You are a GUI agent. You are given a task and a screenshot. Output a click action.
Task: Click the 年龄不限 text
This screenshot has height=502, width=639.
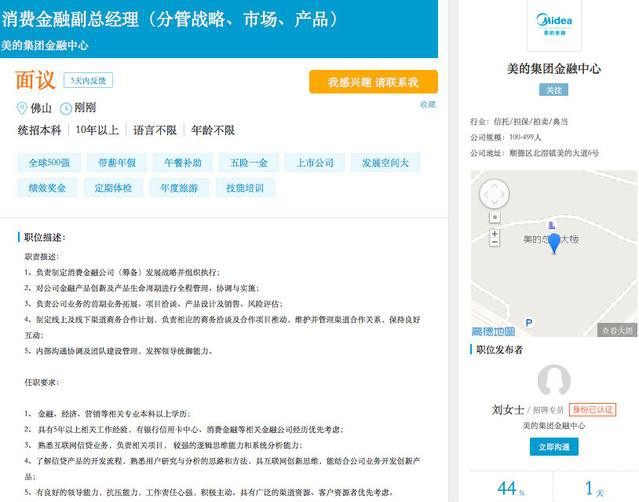(213, 130)
